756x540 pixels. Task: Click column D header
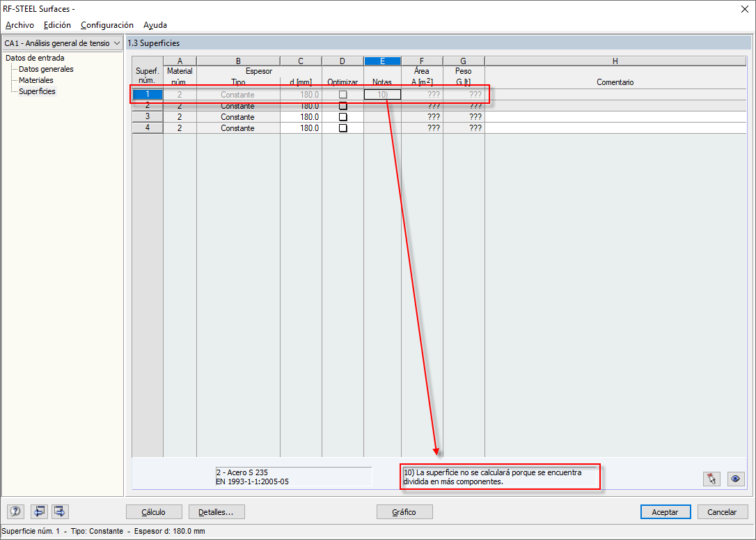pos(342,61)
